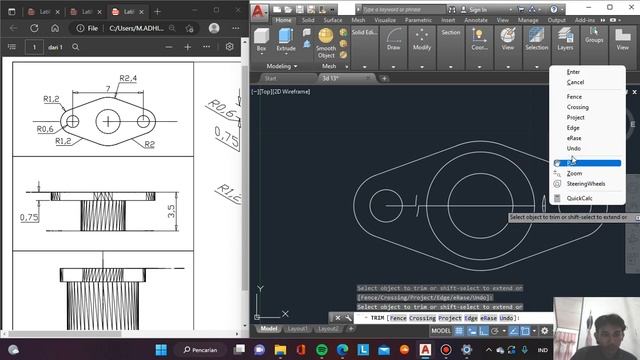Choose the Smooth Object mesh tool
Viewport: 640px width, 360px height.
[326, 43]
